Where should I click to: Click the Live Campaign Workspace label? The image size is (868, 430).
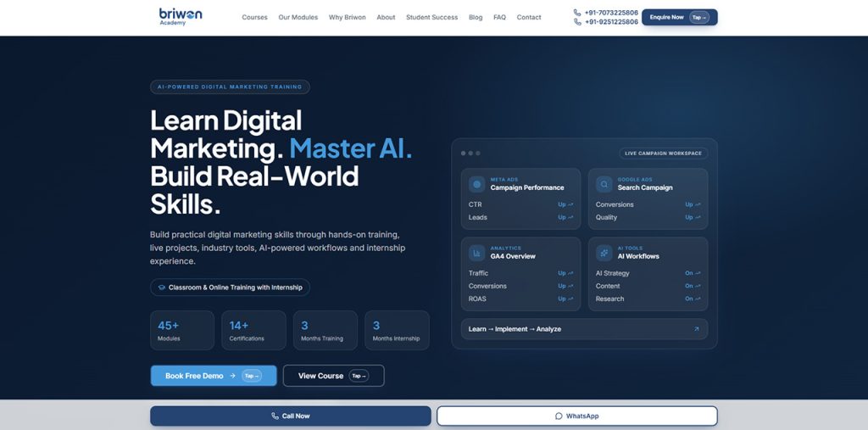(x=663, y=154)
